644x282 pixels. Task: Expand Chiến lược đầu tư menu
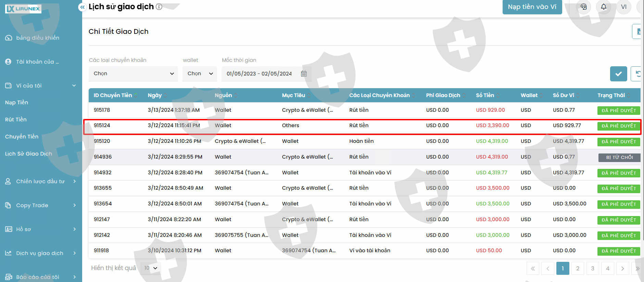click(x=41, y=182)
